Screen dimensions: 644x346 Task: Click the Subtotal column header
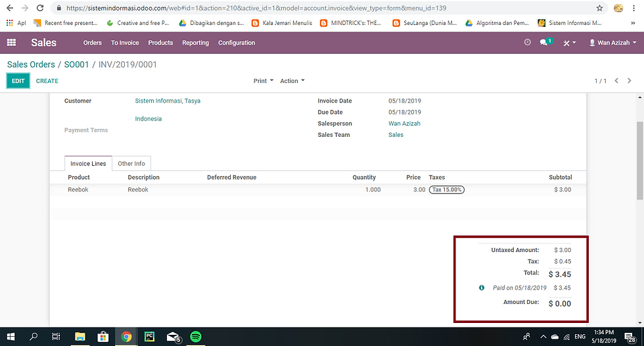pos(560,177)
